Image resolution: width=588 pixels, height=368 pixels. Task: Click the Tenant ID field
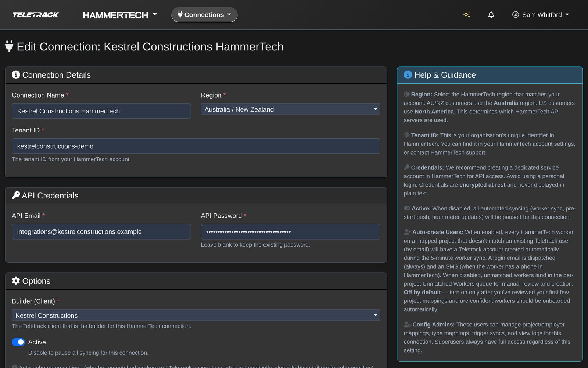click(x=196, y=146)
